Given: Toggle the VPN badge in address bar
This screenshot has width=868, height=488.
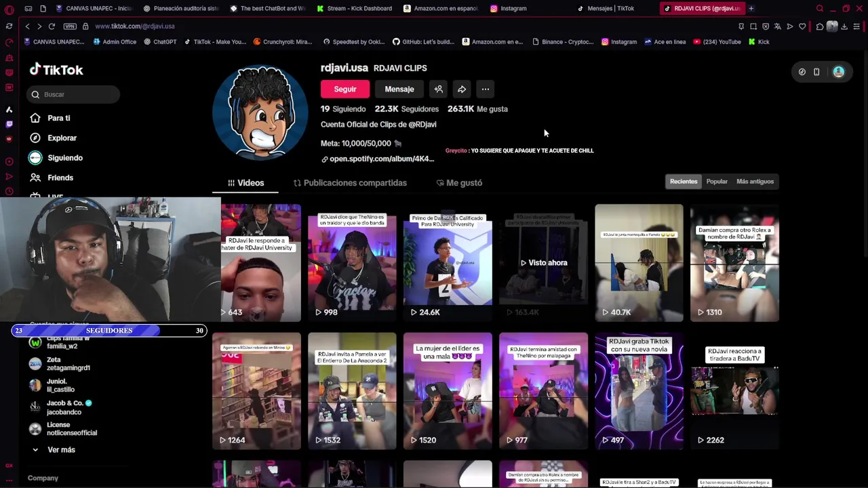Looking at the screenshot, I should tap(70, 26).
